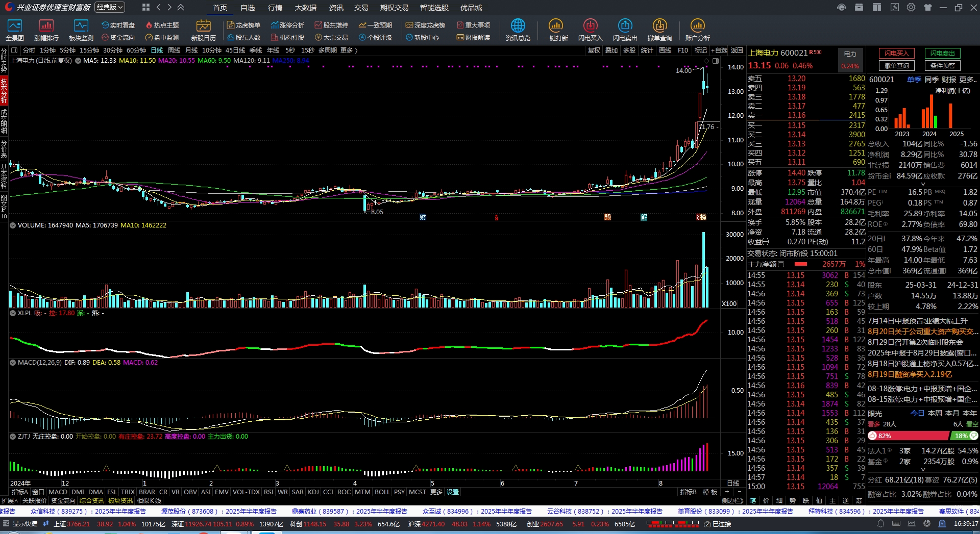Open the headset support icon in title bar
Viewport: 980px width, 534px height.
(x=842, y=7)
